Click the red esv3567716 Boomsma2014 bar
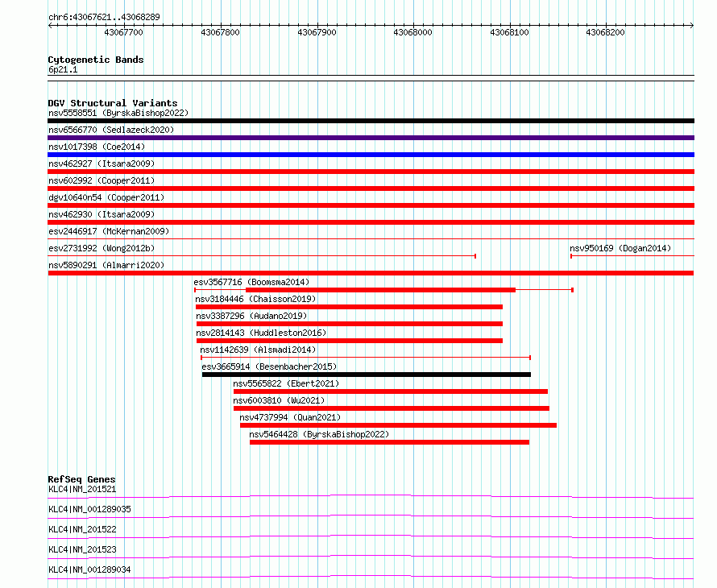The height and width of the screenshot is (588, 717). (380, 290)
